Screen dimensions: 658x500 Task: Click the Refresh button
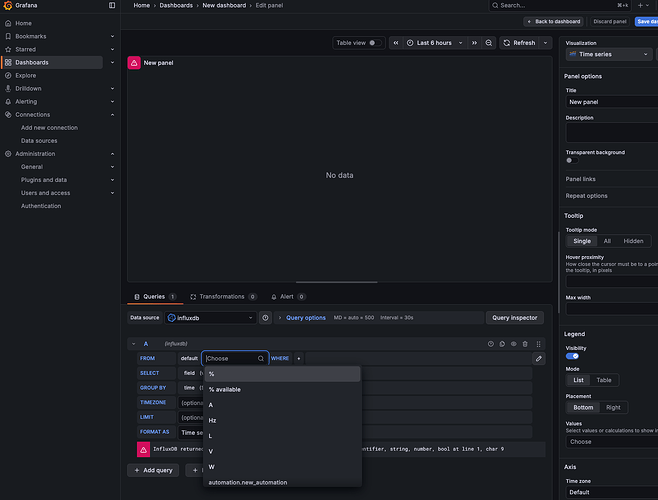coord(520,43)
